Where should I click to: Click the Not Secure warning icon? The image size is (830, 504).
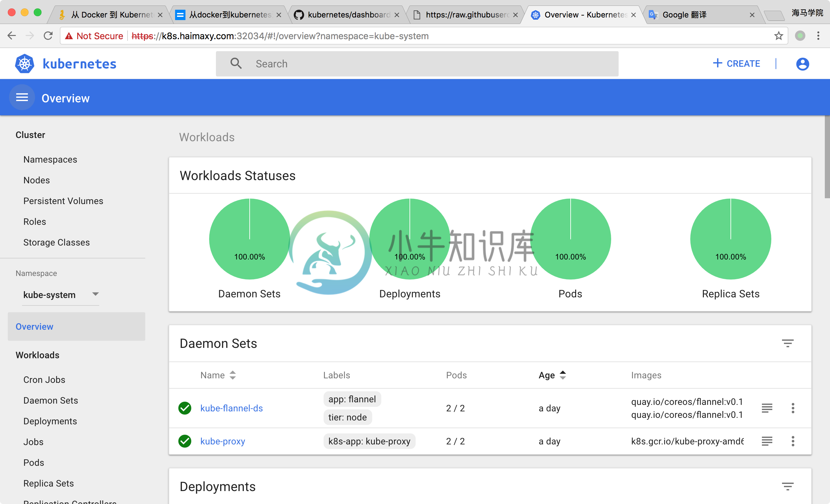coord(69,36)
